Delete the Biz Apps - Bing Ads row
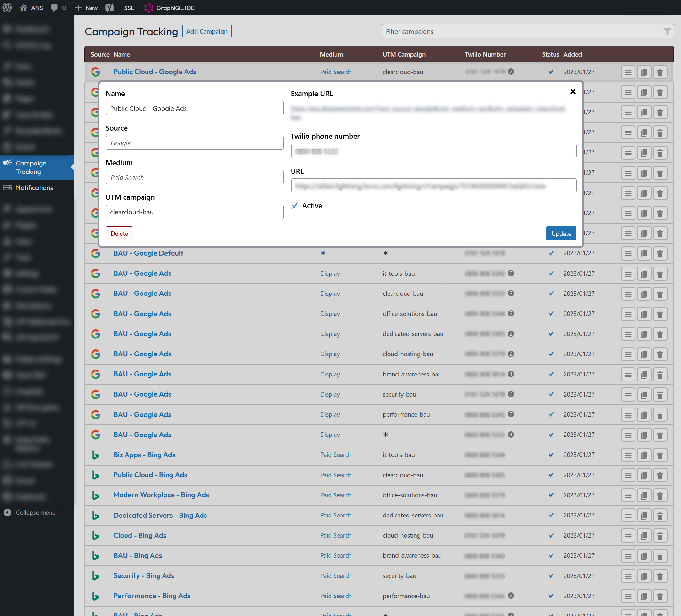The image size is (681, 616). click(660, 455)
